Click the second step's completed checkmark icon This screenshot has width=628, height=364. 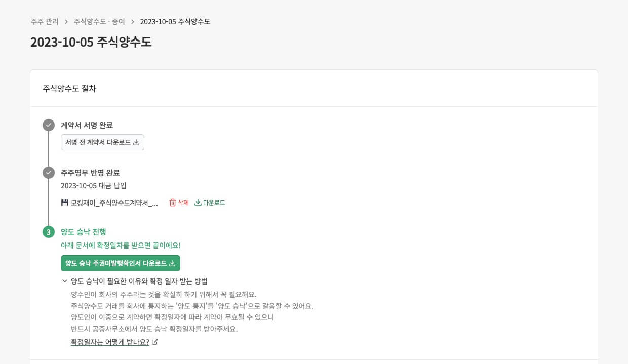[49, 173]
